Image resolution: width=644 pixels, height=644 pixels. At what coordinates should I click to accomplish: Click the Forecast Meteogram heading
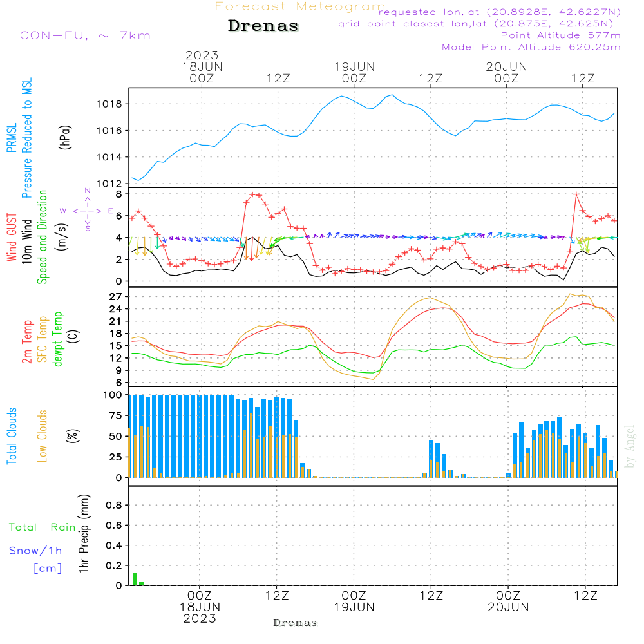tap(300, 6)
